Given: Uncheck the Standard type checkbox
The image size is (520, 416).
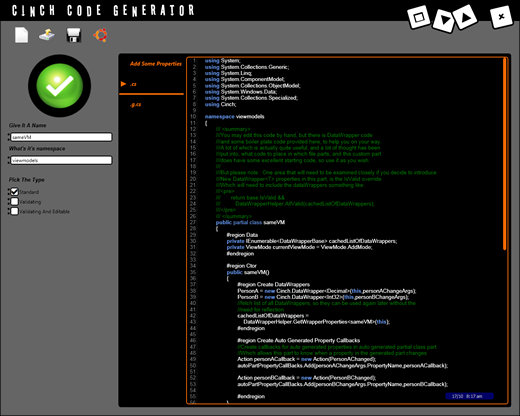Looking at the screenshot, I should tap(14, 192).
